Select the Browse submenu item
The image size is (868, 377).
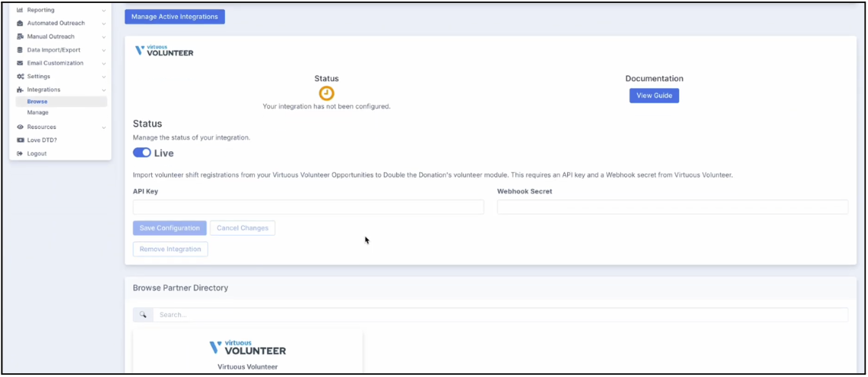(x=37, y=101)
